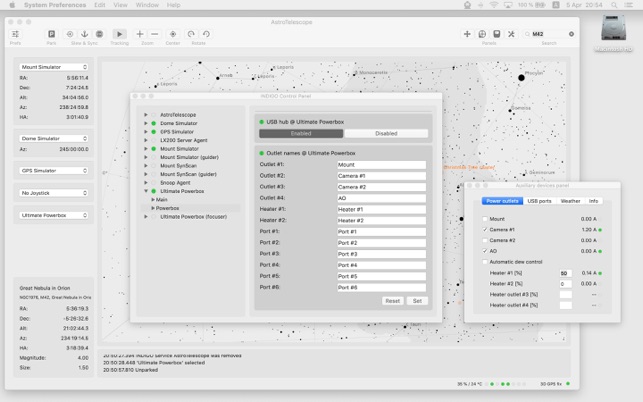Select the Main group under Ultimate Powerbox
Viewport: 643px width, 402px height.
[x=162, y=200]
